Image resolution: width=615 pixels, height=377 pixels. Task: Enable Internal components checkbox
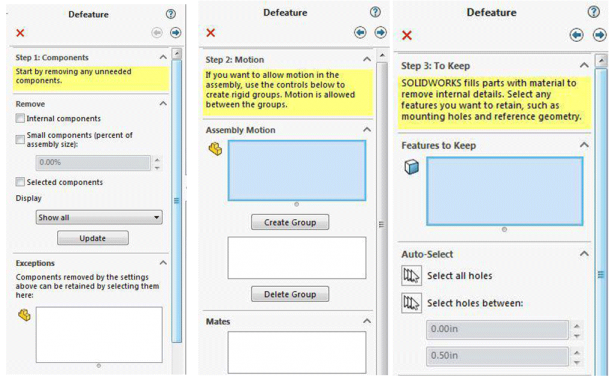pos(20,118)
